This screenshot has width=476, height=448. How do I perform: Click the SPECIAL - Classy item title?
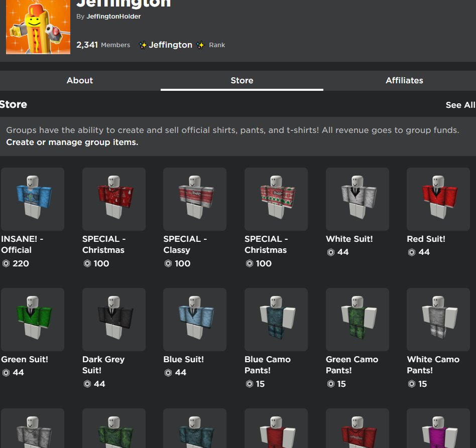click(x=185, y=244)
